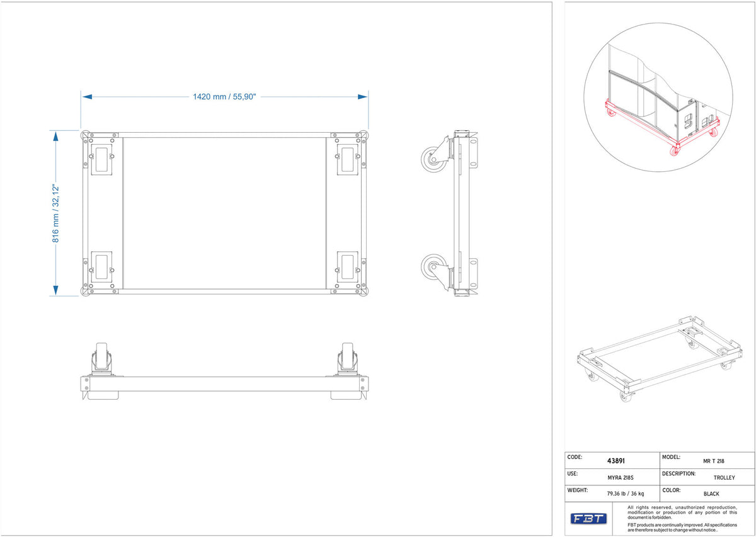Click the BLACK color field
Image resolution: width=756 pixels, height=537 pixels.
pyautogui.click(x=711, y=494)
